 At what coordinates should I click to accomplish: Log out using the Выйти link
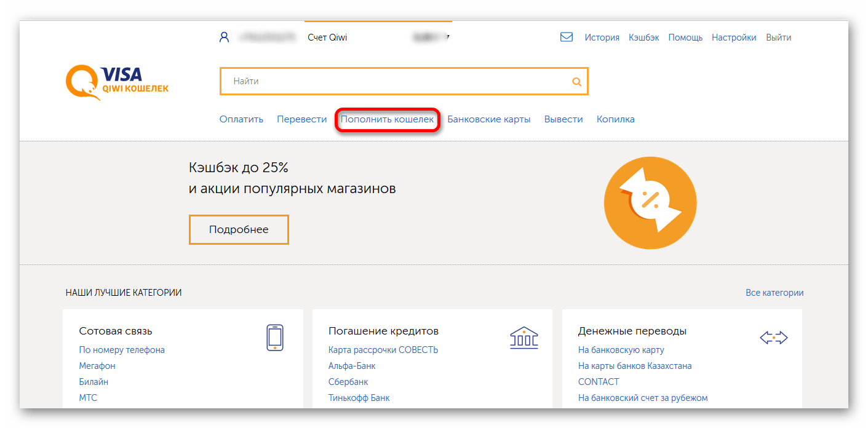pyautogui.click(x=778, y=38)
